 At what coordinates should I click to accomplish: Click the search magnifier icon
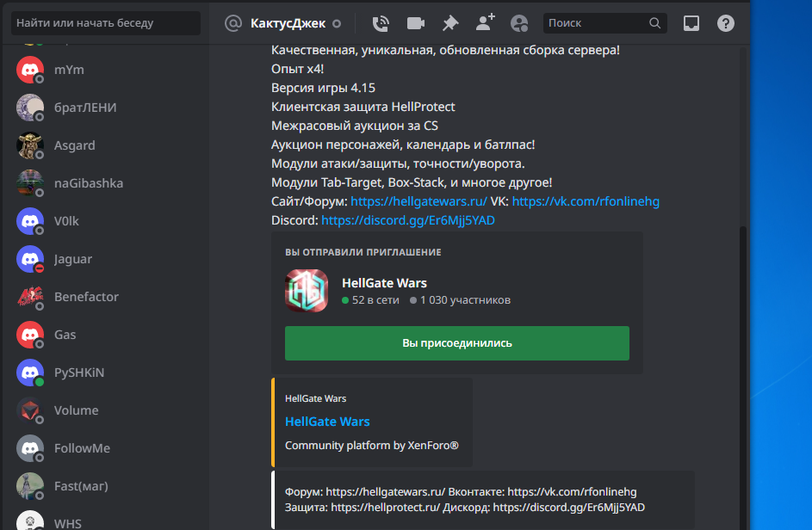click(x=654, y=22)
